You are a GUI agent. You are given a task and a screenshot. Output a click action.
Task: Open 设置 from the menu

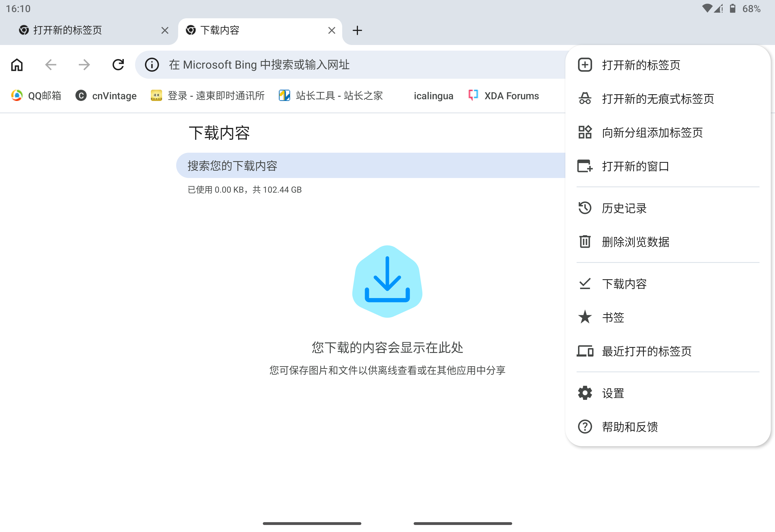668,393
